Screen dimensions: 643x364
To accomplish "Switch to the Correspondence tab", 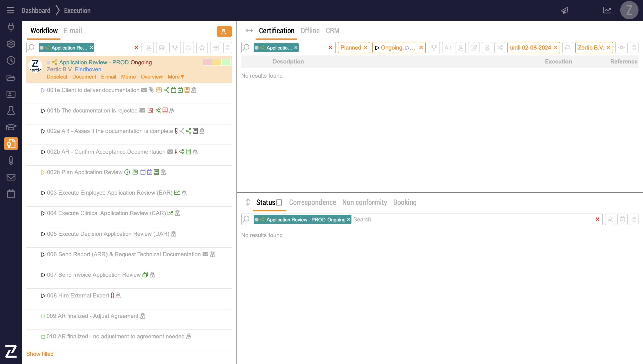I will click(312, 202).
